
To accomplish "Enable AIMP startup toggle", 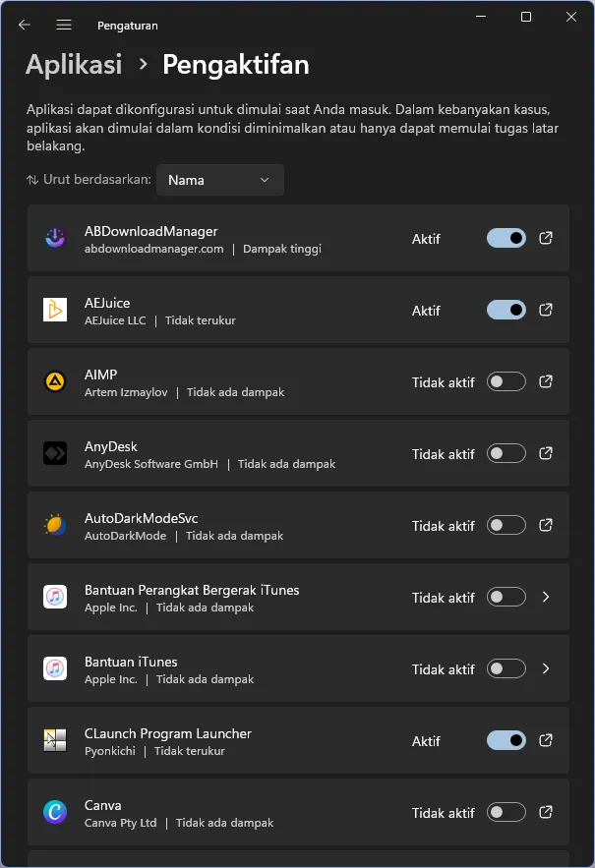I will pos(506,381).
